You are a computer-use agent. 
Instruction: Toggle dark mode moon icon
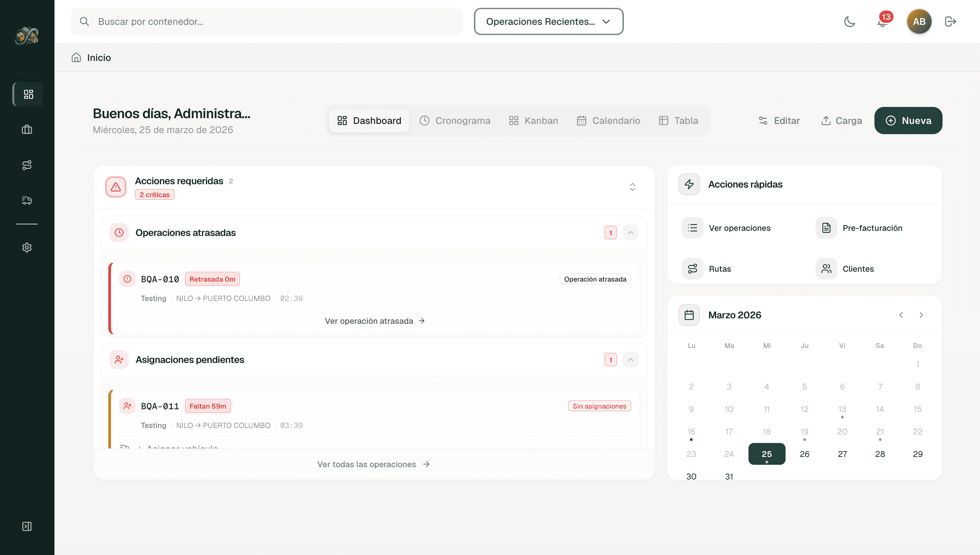coord(850,22)
